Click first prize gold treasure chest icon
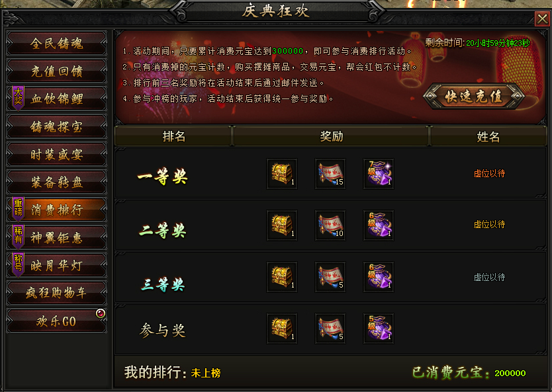 tap(282, 174)
